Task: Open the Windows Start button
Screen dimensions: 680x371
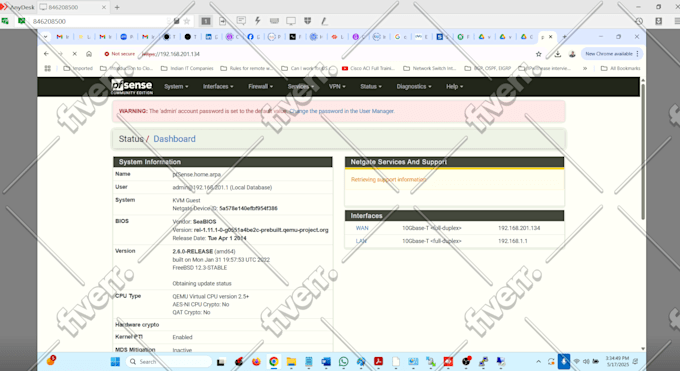Action: (115, 361)
